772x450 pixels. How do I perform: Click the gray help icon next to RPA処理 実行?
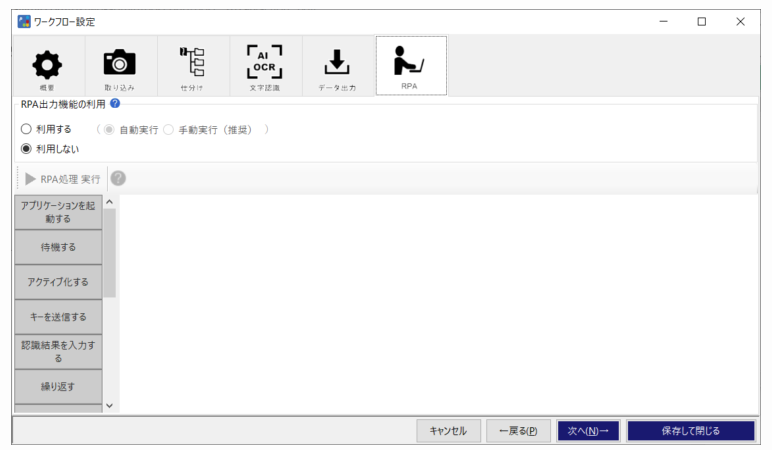click(118, 178)
